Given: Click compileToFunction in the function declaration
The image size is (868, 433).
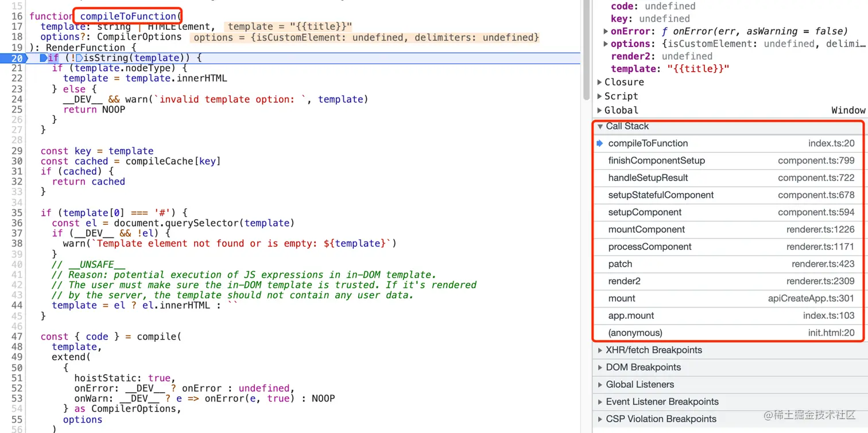Looking at the screenshot, I should (x=127, y=16).
